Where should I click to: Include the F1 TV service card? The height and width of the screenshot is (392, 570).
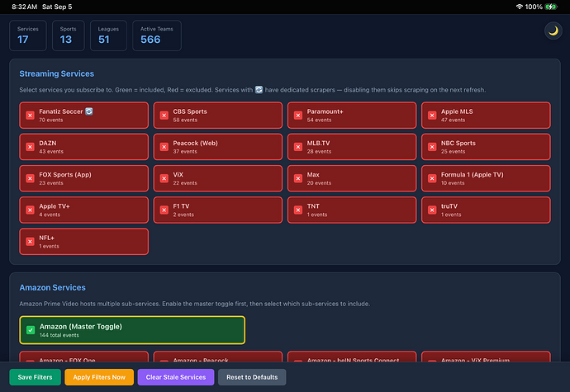click(218, 210)
